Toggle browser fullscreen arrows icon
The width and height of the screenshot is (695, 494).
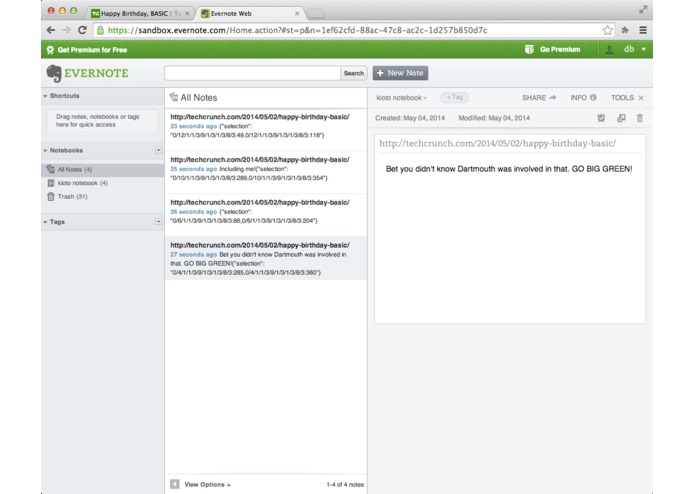[643, 10]
